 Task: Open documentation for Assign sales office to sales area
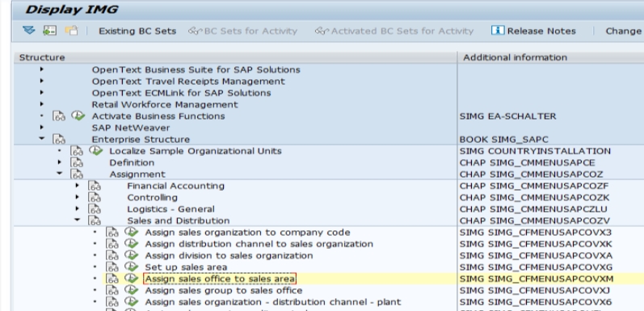tap(112, 279)
